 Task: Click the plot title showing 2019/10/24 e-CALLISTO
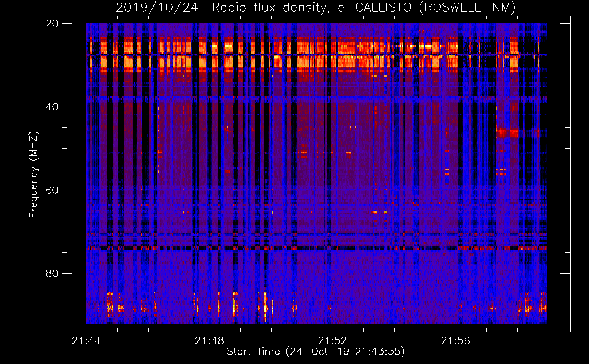point(316,7)
